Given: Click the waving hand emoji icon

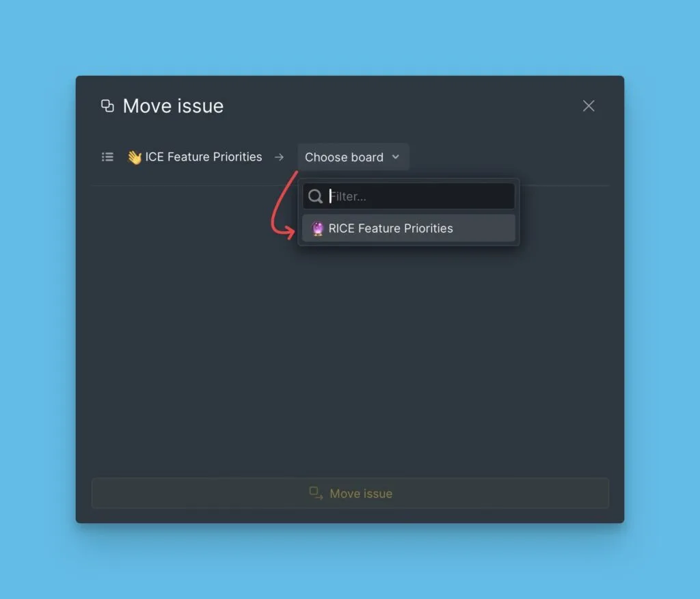Looking at the screenshot, I should point(135,157).
